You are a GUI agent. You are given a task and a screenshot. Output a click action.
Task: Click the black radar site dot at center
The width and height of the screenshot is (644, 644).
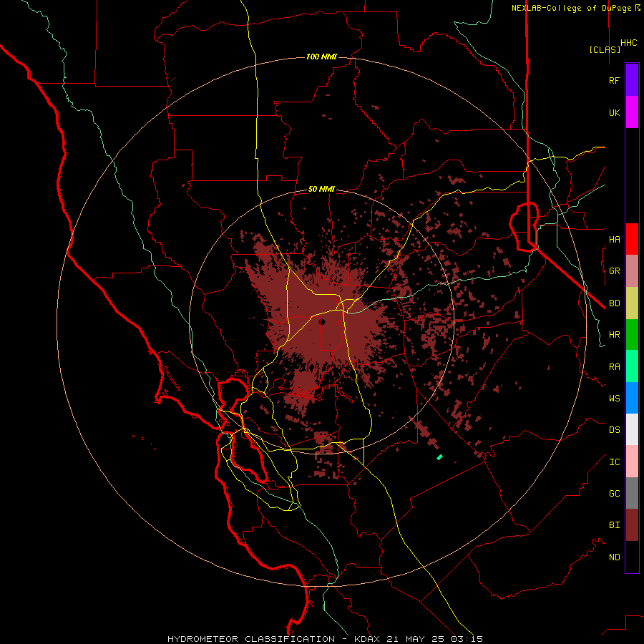click(323, 321)
